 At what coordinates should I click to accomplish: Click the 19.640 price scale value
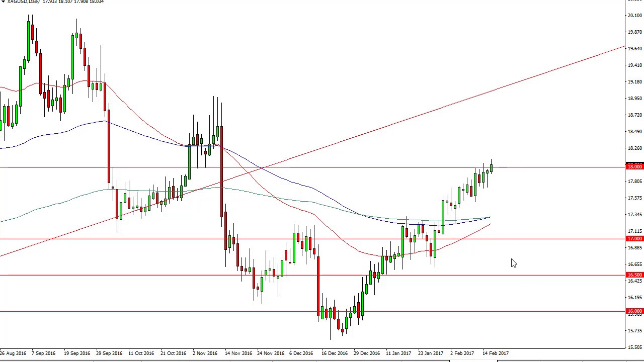(634, 49)
